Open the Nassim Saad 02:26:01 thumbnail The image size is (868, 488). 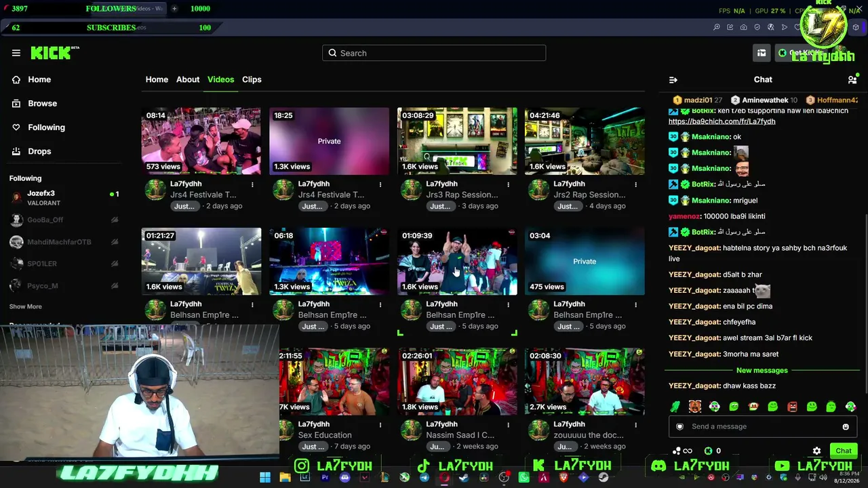coord(457,382)
